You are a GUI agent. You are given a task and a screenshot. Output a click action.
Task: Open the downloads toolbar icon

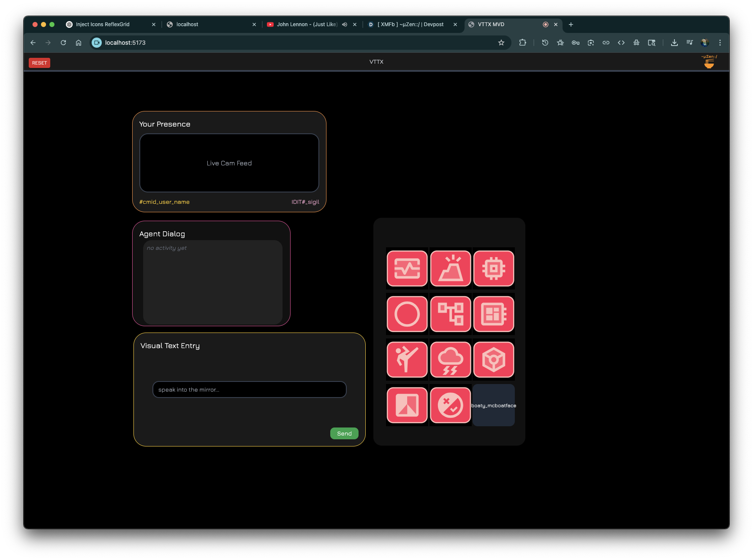coord(674,43)
